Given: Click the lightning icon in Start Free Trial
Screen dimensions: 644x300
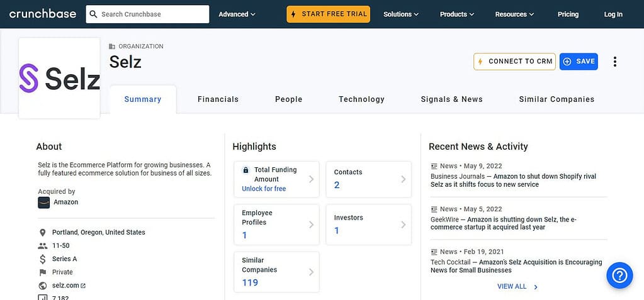Looking at the screenshot, I should click(293, 14).
